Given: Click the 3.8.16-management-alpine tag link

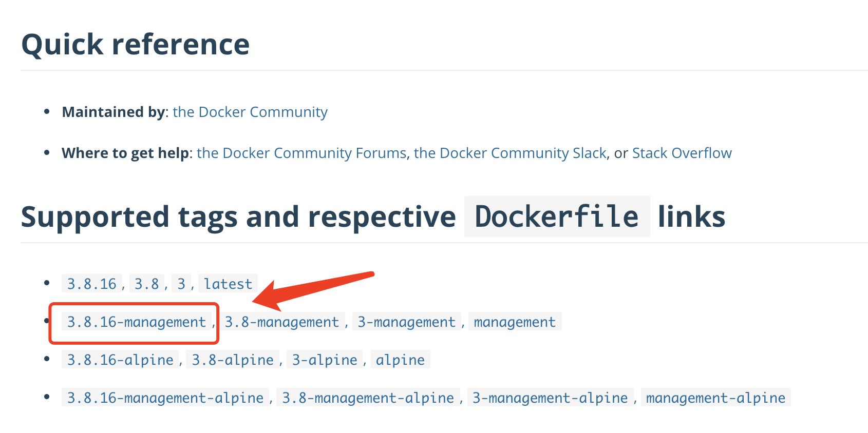Looking at the screenshot, I should [x=165, y=398].
